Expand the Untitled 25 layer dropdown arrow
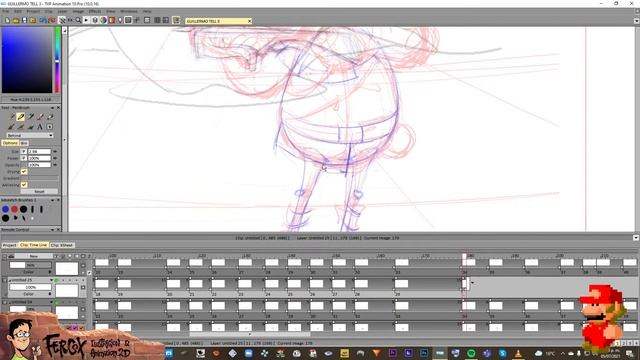This screenshot has width=640, height=360. point(51,280)
